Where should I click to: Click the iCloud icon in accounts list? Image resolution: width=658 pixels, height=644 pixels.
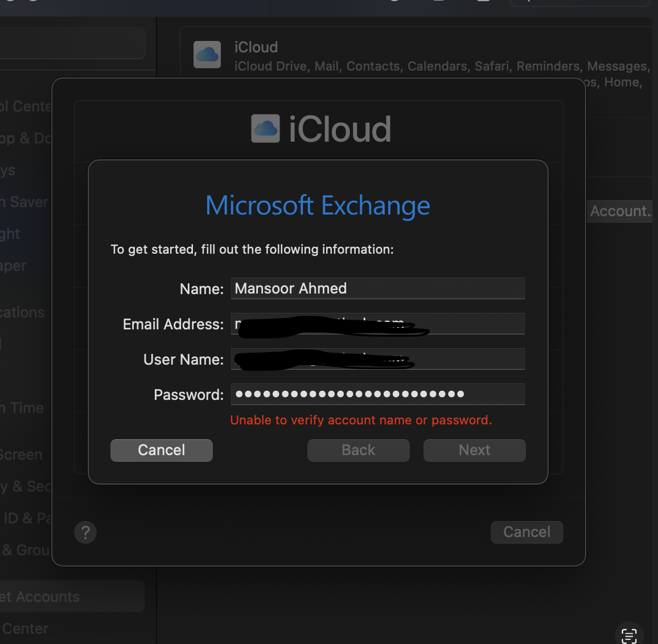coord(207,55)
